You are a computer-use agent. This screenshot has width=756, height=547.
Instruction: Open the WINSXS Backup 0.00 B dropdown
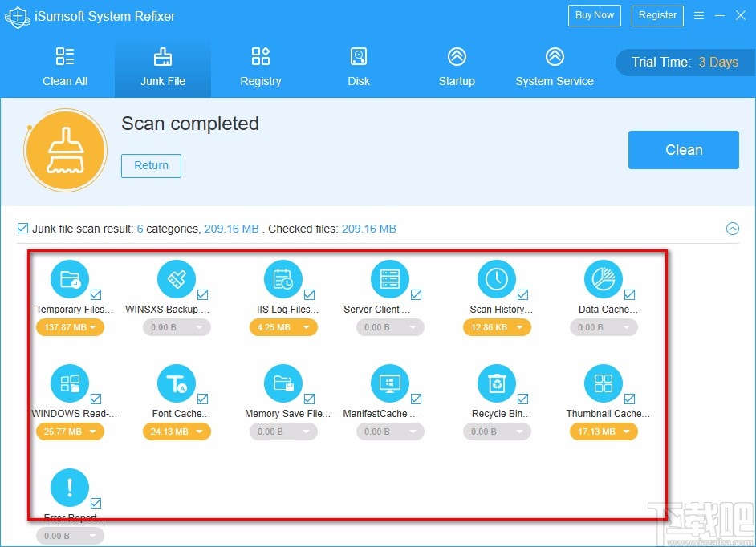(x=177, y=327)
